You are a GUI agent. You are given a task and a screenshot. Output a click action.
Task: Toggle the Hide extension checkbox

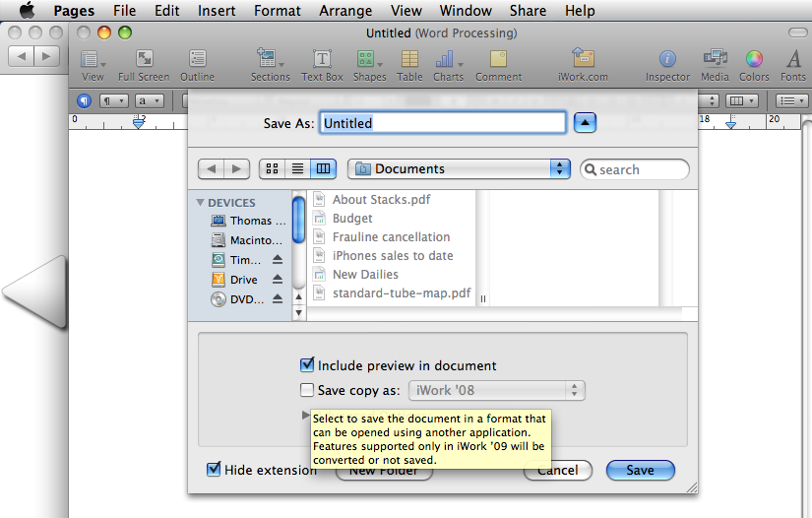click(x=214, y=470)
